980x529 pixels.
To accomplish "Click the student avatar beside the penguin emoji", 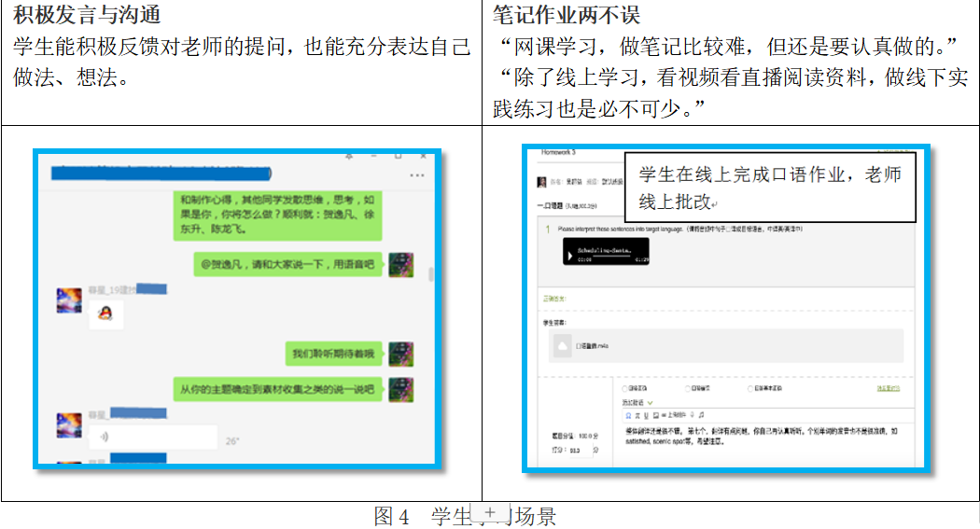I will 70,301.
